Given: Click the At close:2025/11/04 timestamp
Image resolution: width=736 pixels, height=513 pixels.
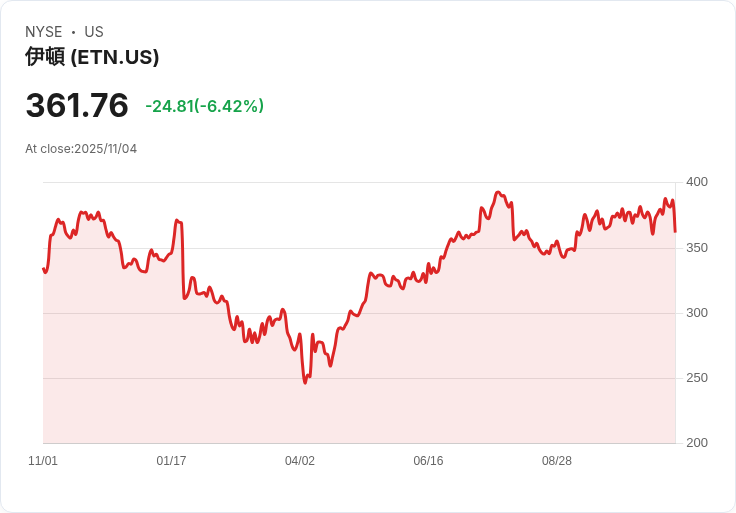Looking at the screenshot, I should click(81, 149).
